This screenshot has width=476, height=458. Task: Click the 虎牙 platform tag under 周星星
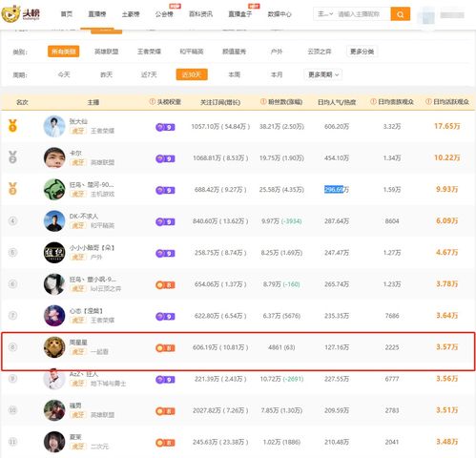pyautogui.click(x=78, y=351)
